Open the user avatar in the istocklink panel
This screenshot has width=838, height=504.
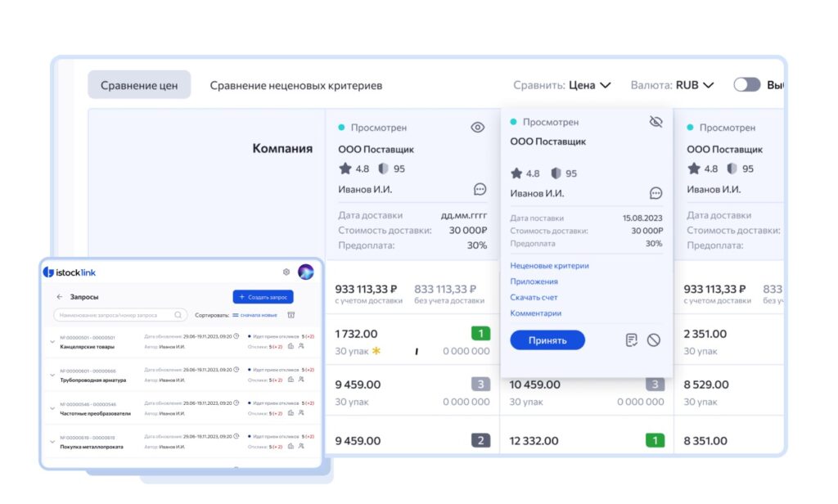coord(306,272)
